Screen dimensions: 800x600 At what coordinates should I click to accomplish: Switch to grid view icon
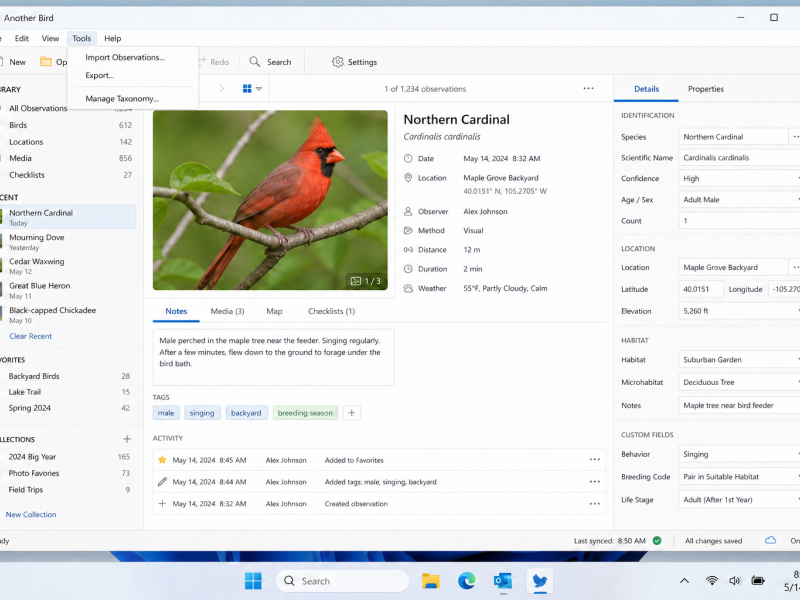tap(247, 89)
